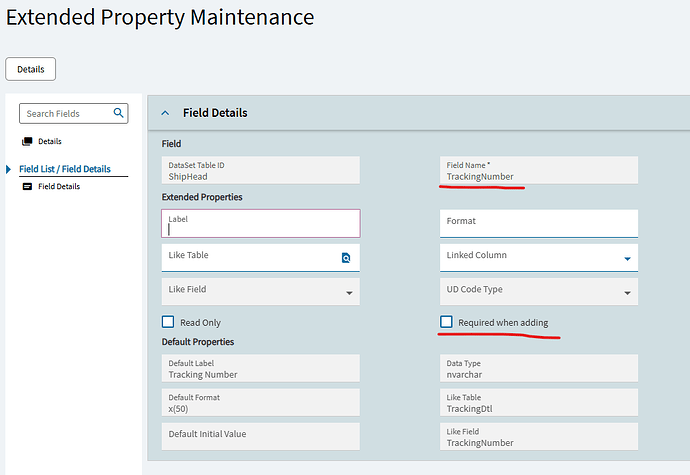This screenshot has height=475, width=690.
Task: Click the Details icon in the sidebar
Action: click(27, 141)
